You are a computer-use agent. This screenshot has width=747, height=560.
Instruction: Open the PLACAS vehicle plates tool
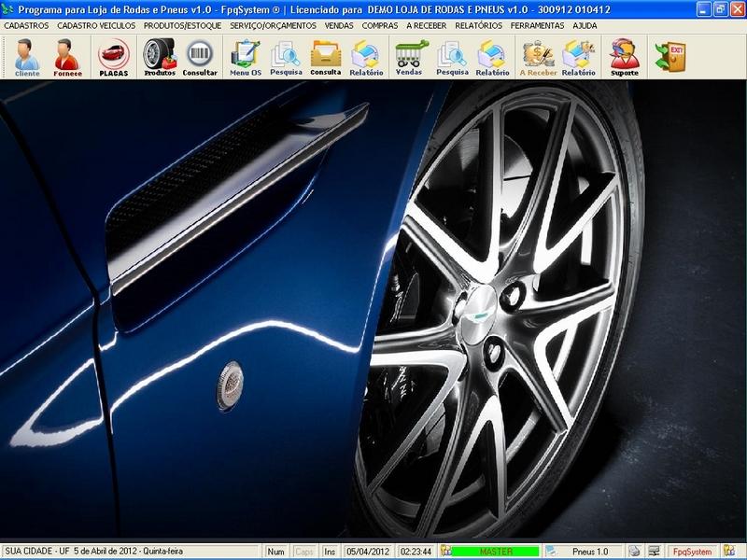(114, 57)
